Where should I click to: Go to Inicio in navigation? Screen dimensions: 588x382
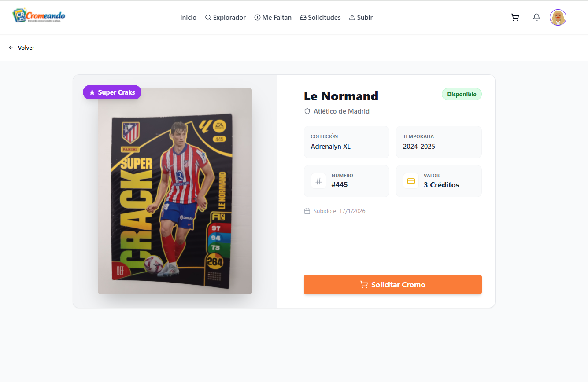tap(188, 18)
